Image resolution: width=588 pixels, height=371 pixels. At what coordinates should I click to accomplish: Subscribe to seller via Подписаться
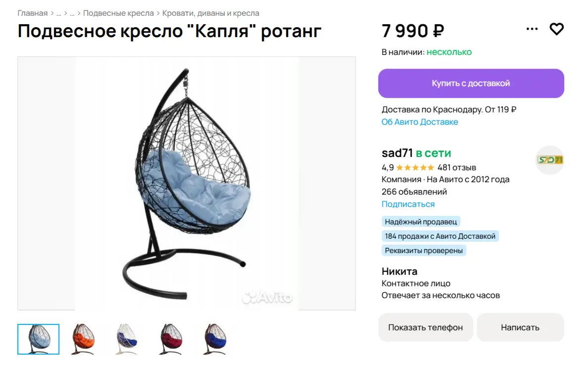tap(408, 204)
